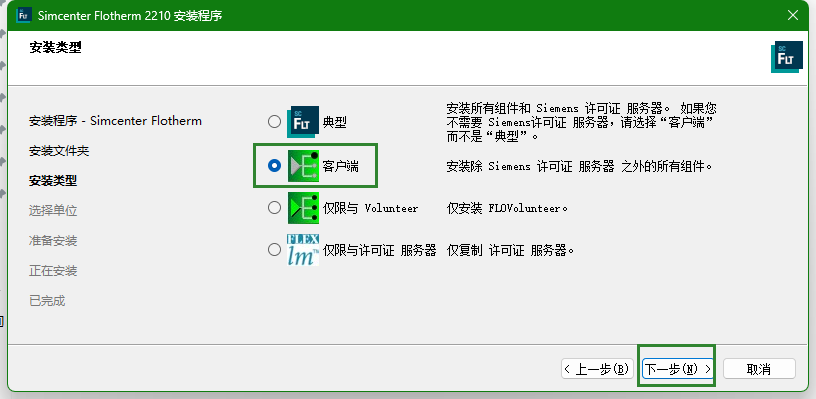Click the 安装文件夹 step in sidebar
The height and width of the screenshot is (399, 816).
click(59, 151)
